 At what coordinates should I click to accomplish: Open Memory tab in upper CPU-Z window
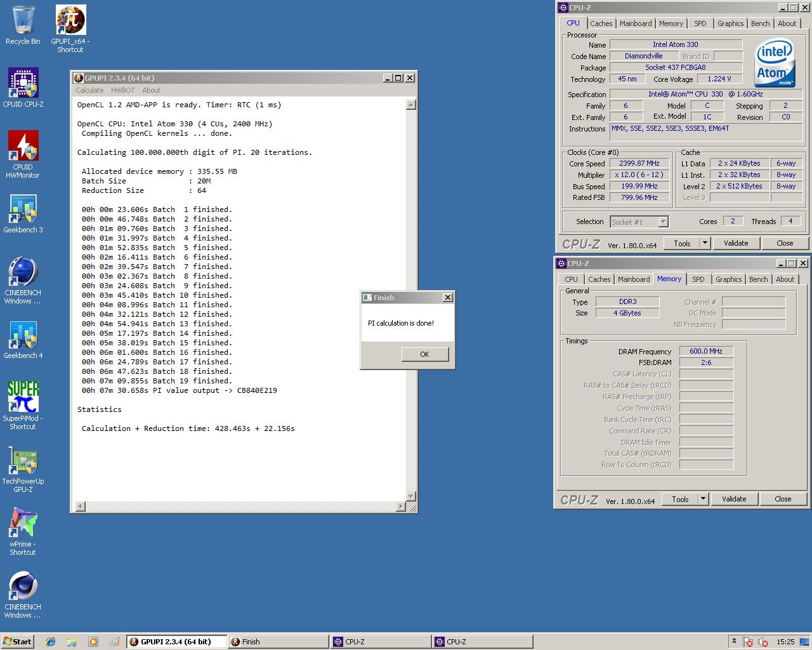671,23
